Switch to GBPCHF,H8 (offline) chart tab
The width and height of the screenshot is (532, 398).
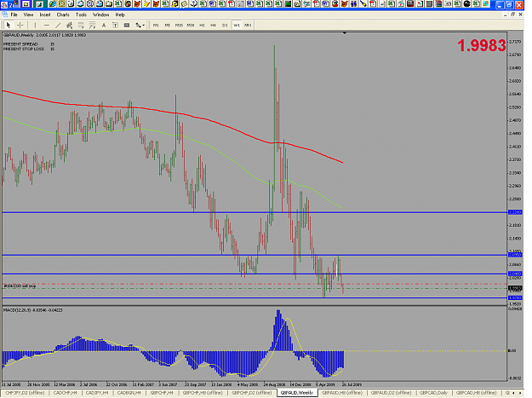click(203, 393)
